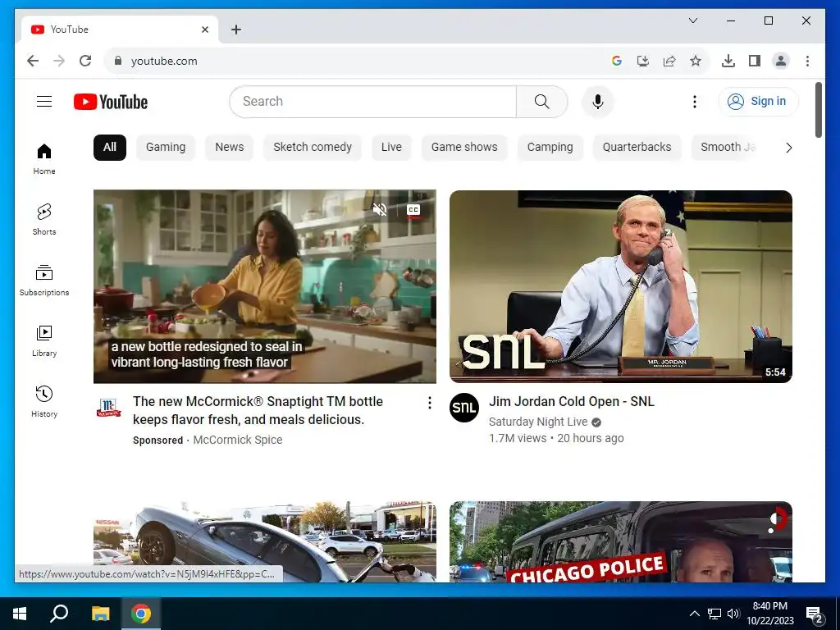The image size is (840, 630).
Task: Select the All category chip
Action: click(x=110, y=148)
